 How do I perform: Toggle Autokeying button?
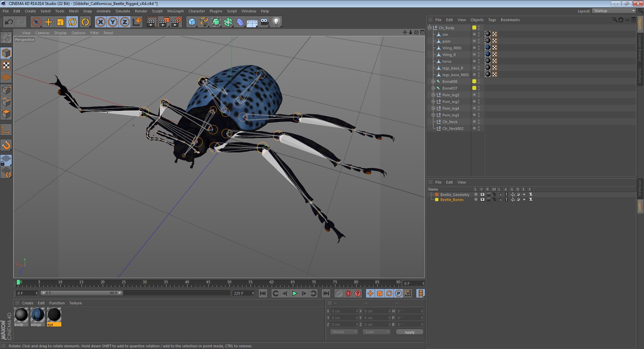(348, 293)
